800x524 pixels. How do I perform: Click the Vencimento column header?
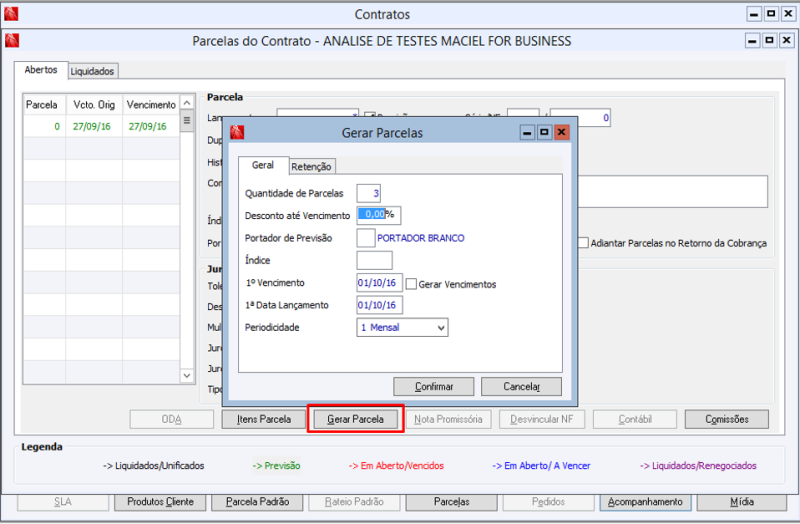(151, 105)
